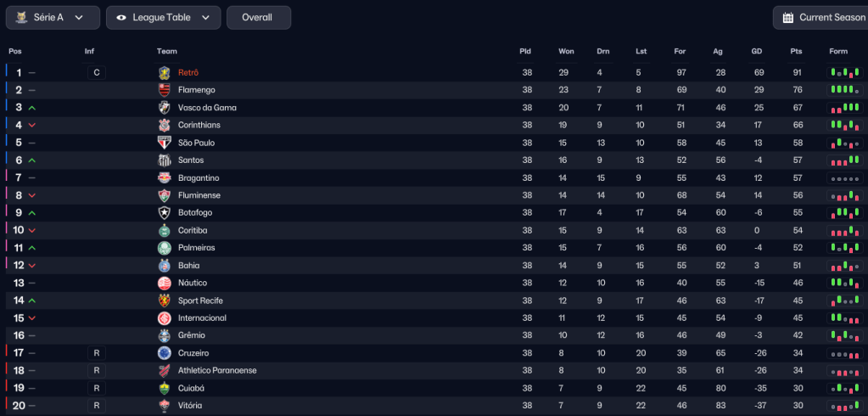Click the Flamengo club crest
Image resolution: width=868 pixels, height=416 pixels.
click(165, 90)
